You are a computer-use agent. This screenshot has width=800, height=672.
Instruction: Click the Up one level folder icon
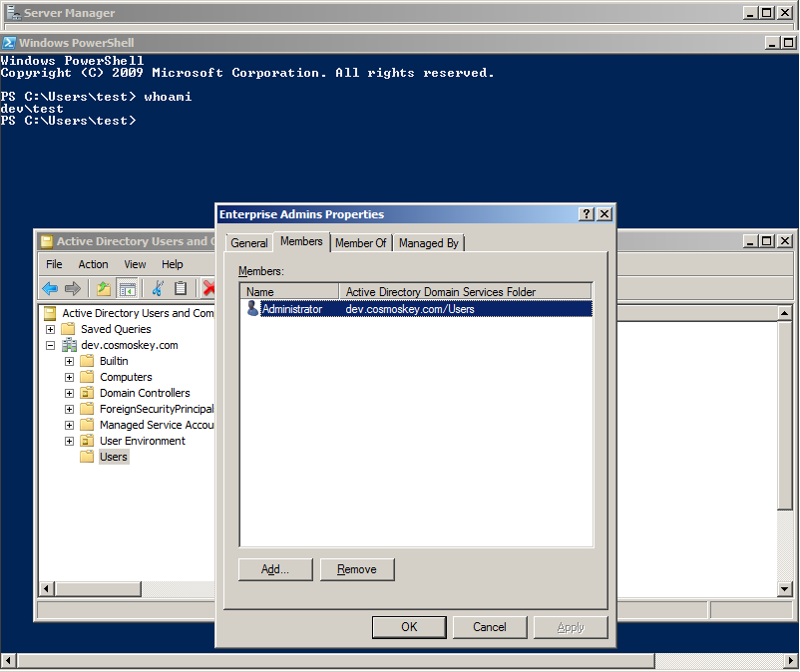tap(103, 288)
